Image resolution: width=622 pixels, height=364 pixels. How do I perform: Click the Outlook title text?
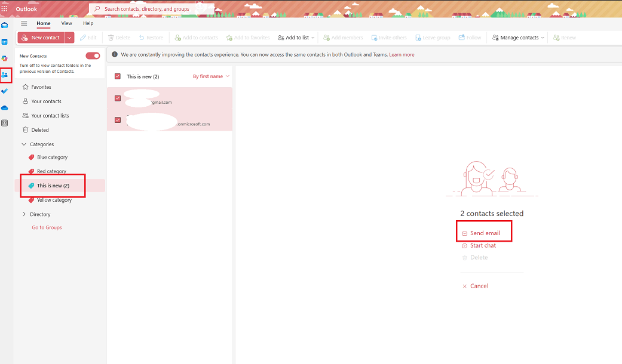(26, 9)
